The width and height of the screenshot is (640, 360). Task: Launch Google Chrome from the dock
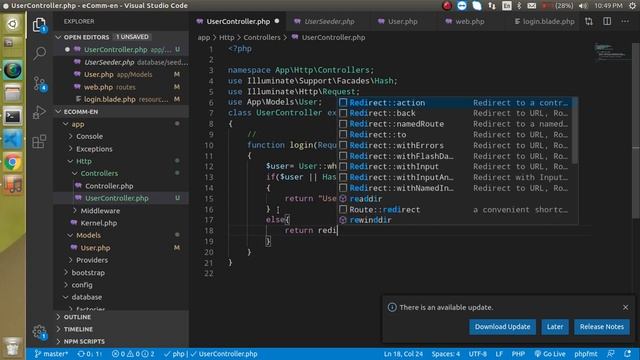coord(13,163)
